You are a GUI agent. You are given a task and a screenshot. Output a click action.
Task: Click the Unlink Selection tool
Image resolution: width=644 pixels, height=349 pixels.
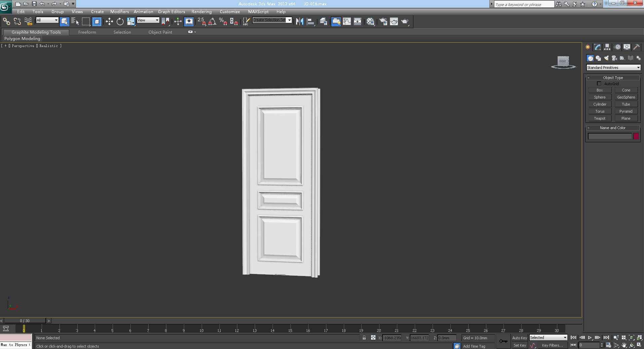click(17, 22)
